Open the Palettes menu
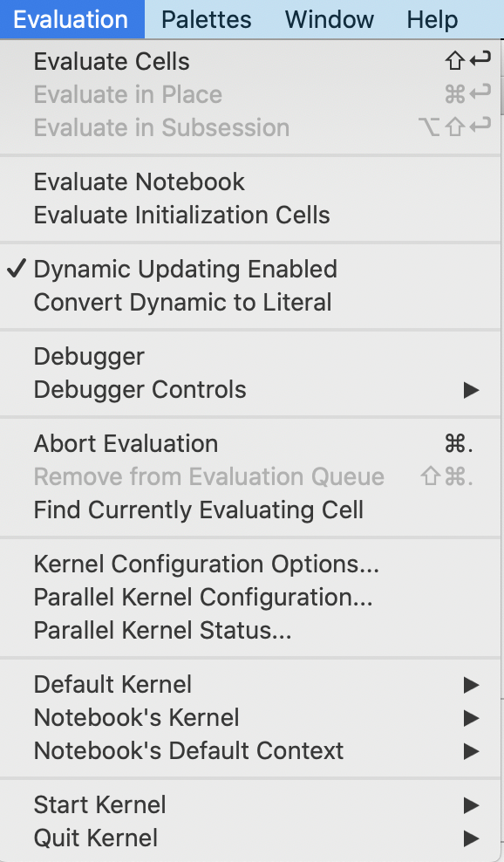 point(206,19)
